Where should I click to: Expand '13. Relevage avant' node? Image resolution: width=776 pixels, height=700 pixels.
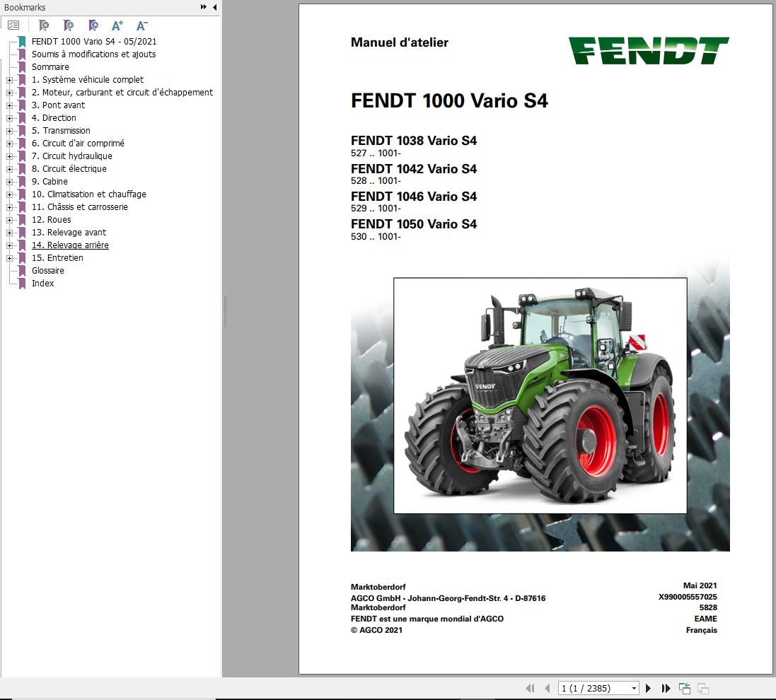tap(9, 233)
